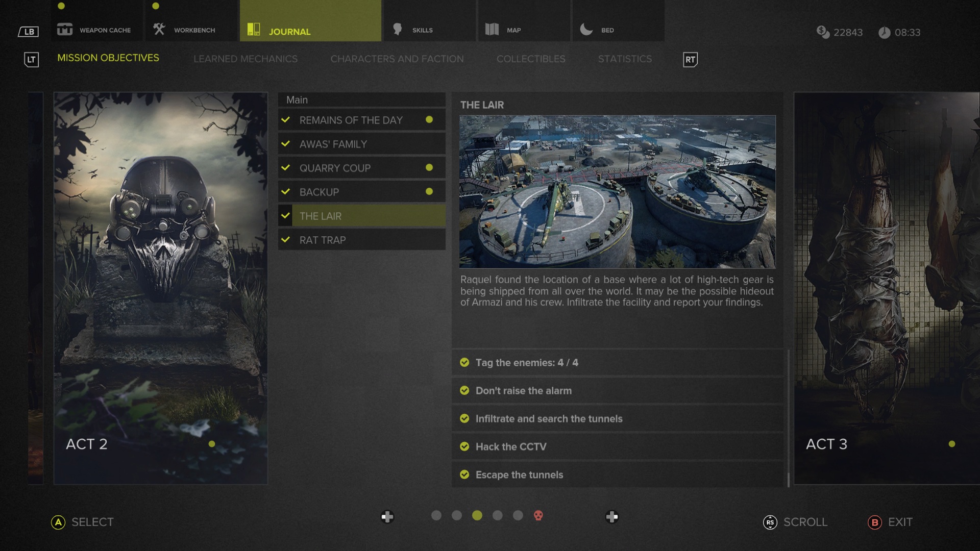Click the Escape the tunnels check icon
This screenshot has width=980, height=551.
pyautogui.click(x=464, y=474)
